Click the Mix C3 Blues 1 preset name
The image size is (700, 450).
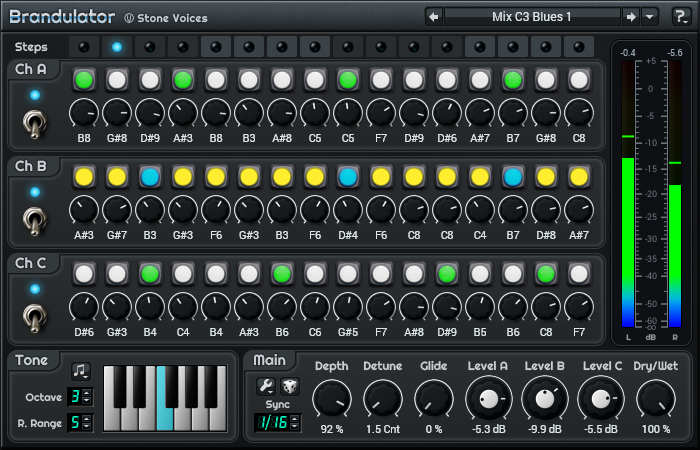click(x=532, y=17)
